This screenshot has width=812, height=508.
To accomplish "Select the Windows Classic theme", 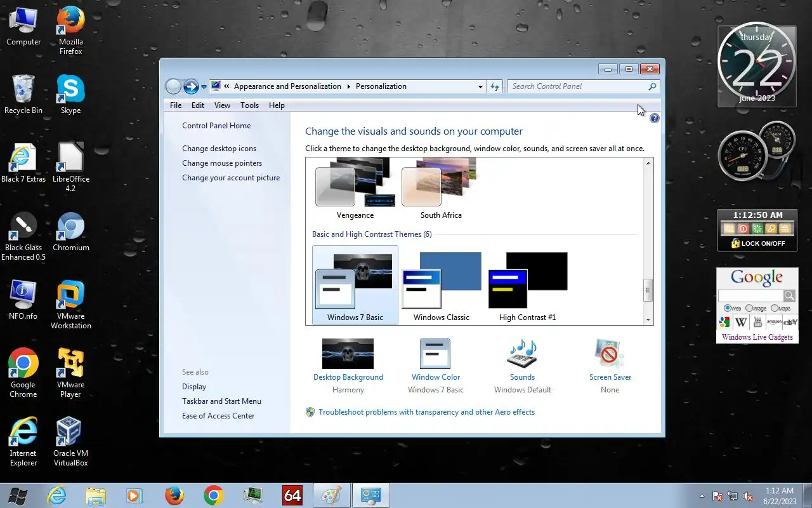I will point(442,286).
